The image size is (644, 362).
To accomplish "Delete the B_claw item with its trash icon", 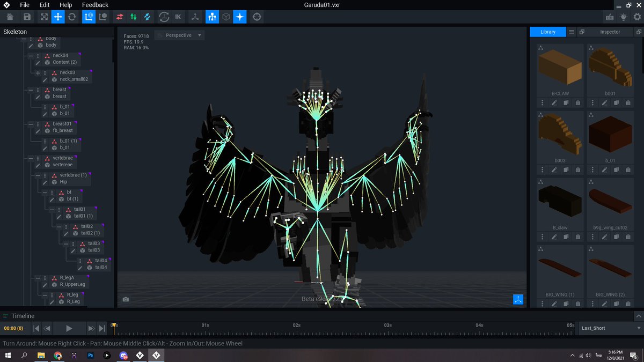I will tap(578, 237).
